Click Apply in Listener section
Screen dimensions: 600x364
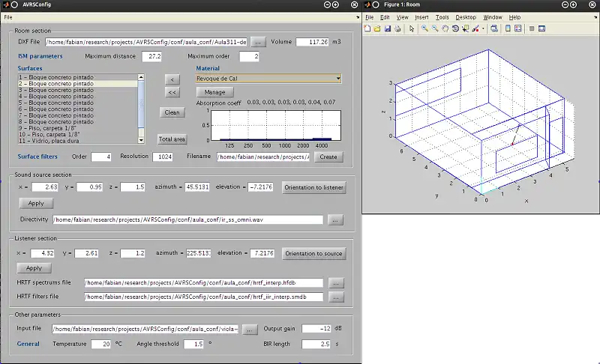coord(34,268)
